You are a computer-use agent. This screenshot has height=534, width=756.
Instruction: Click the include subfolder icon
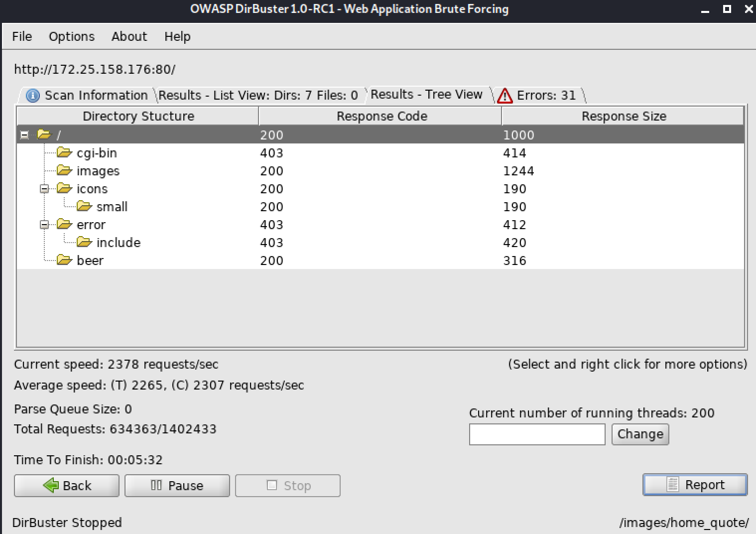(84, 242)
